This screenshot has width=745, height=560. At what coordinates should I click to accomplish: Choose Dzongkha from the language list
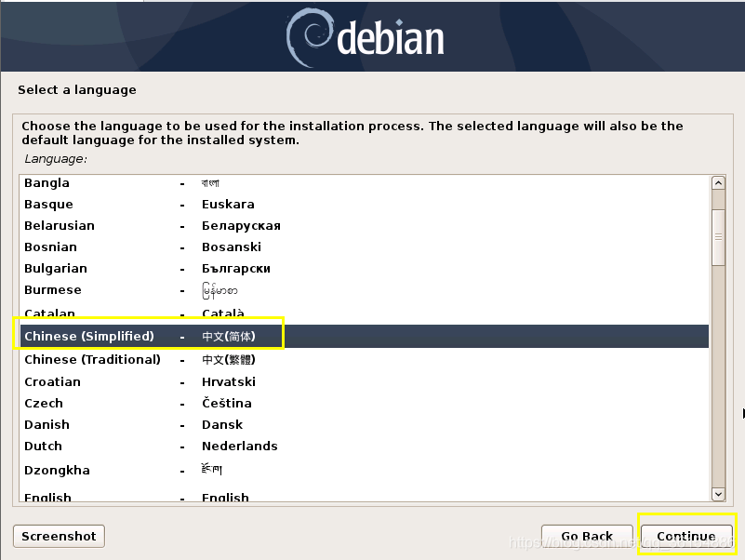pyautogui.click(x=365, y=470)
